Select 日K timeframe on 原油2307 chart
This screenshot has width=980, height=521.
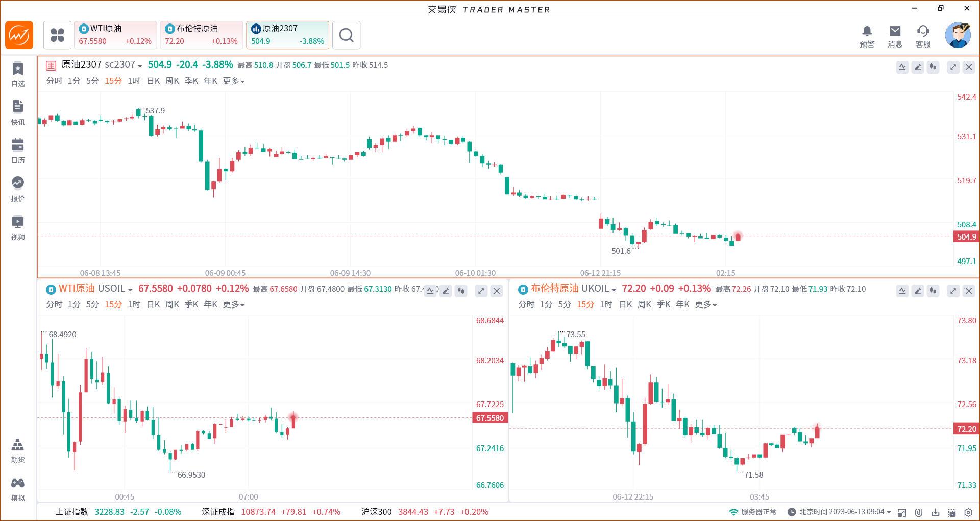[x=153, y=81]
